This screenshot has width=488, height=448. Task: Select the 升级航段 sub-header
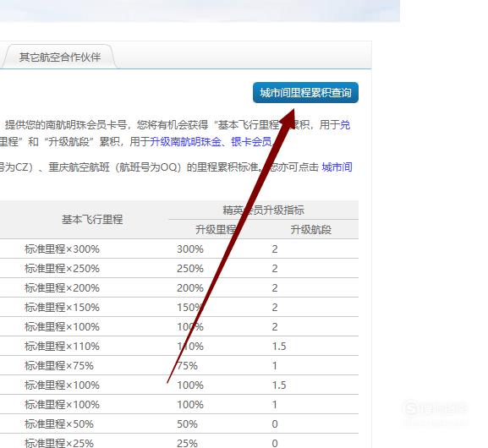(311, 230)
